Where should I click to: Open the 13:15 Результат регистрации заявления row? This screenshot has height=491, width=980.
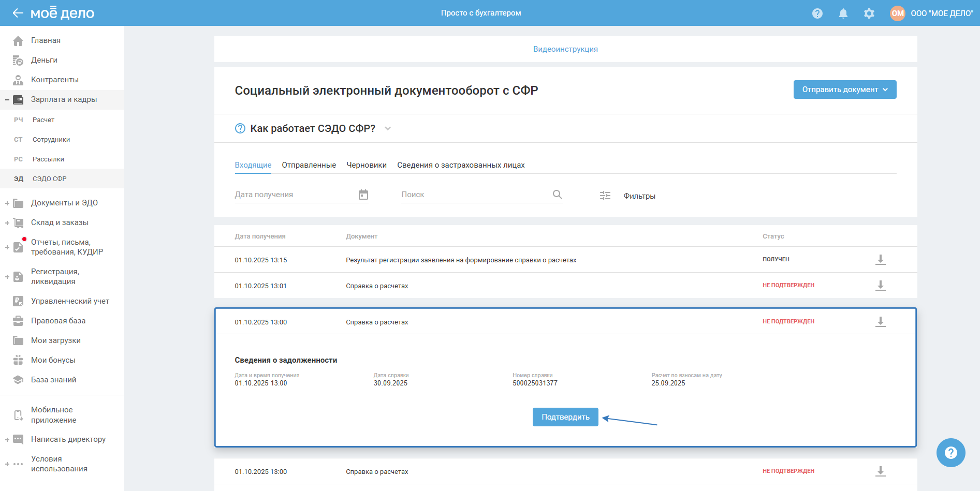click(x=565, y=260)
